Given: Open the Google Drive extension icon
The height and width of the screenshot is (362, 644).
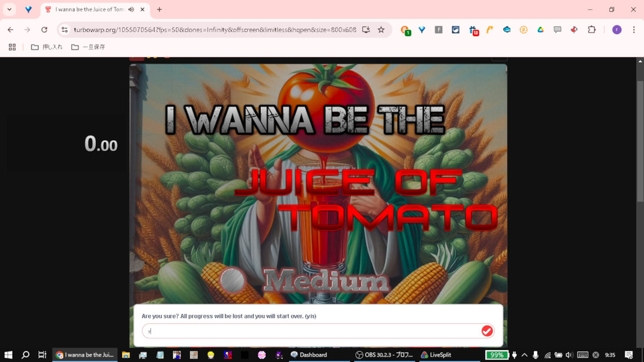Looking at the screenshot, I should point(541,29).
